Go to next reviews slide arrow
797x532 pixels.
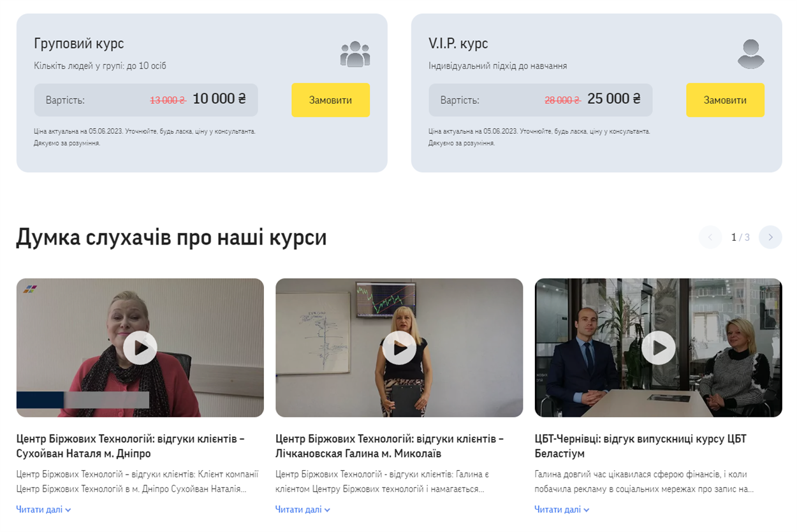(770, 237)
